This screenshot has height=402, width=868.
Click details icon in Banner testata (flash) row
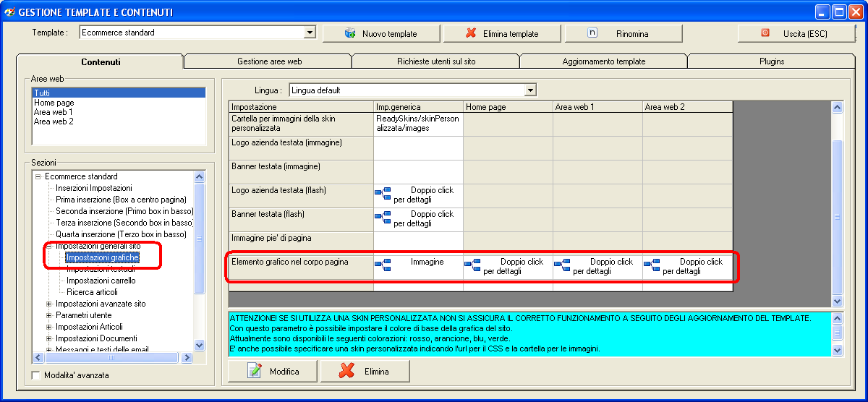tap(383, 216)
